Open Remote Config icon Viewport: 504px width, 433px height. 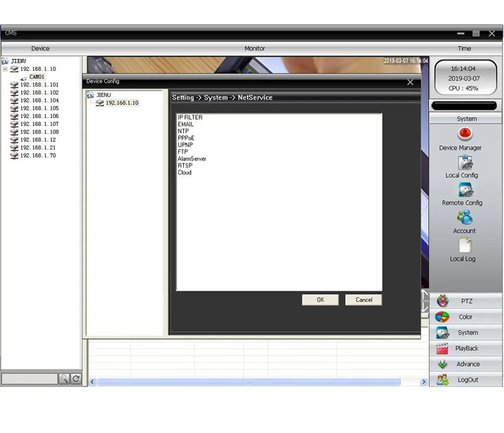pos(465,190)
